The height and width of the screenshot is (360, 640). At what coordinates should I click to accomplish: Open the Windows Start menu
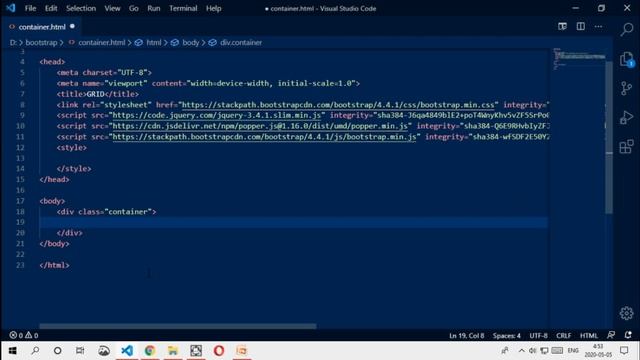click(x=13, y=351)
